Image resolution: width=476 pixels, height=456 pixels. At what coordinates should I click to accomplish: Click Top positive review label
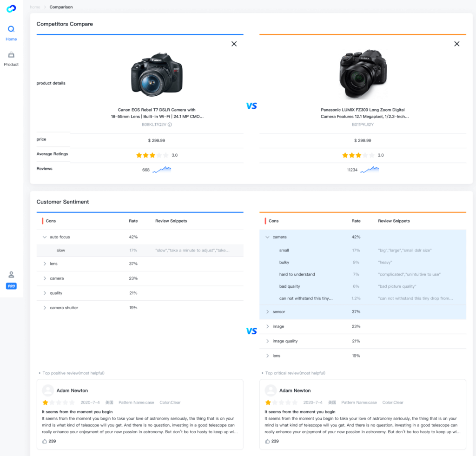(x=73, y=373)
